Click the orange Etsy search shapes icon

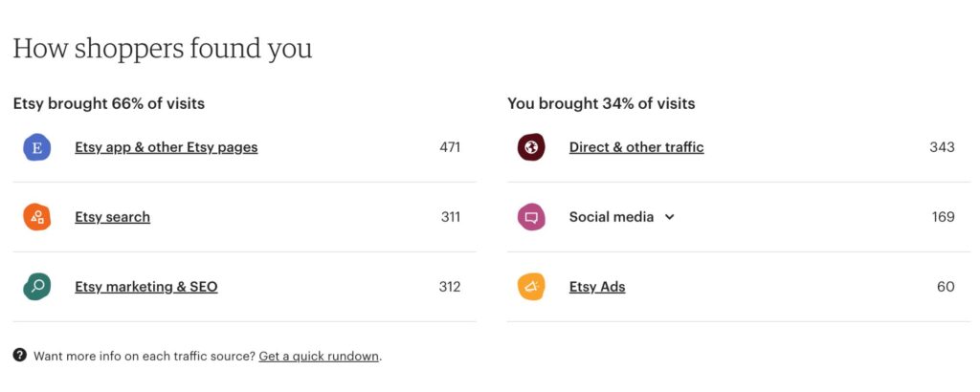coord(37,217)
